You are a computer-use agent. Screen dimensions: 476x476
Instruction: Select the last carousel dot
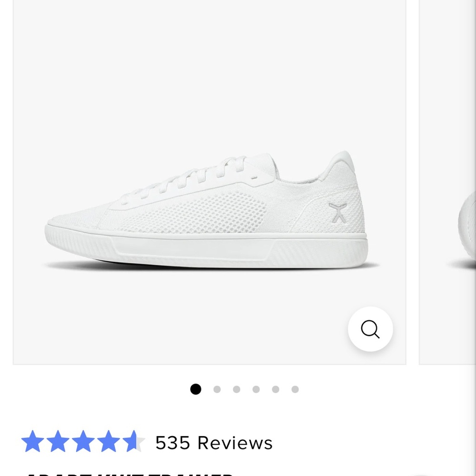[296, 389]
